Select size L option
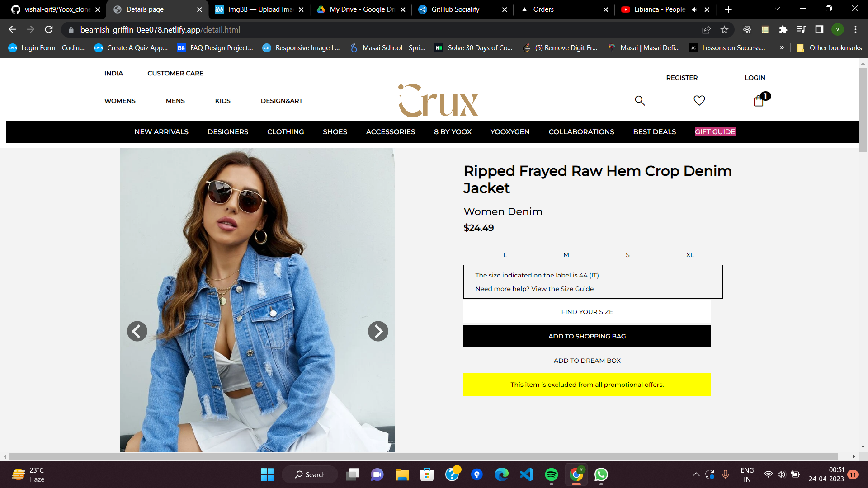 click(505, 255)
